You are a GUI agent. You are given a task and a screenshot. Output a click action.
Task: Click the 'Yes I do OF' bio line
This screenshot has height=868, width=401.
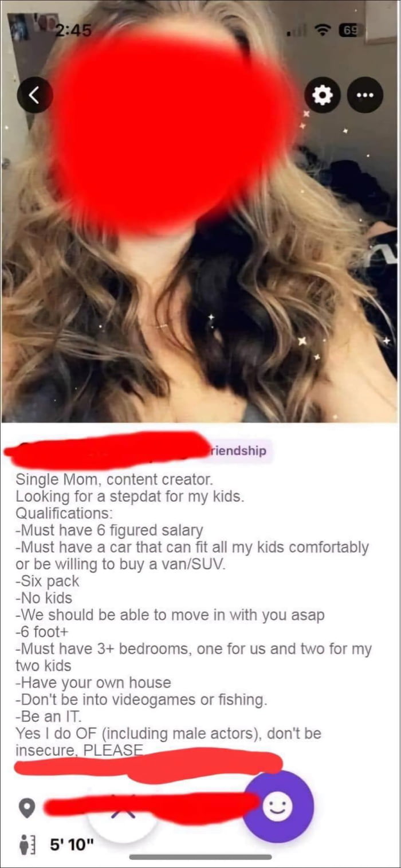168,733
